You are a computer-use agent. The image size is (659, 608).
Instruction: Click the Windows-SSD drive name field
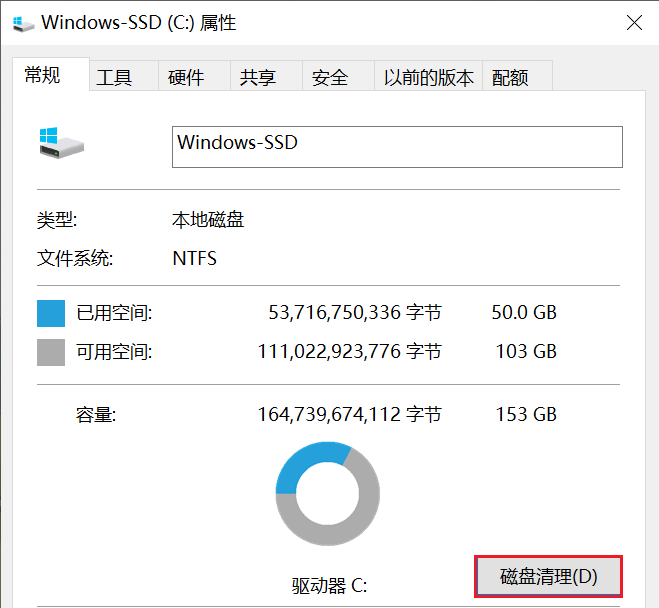click(397, 146)
